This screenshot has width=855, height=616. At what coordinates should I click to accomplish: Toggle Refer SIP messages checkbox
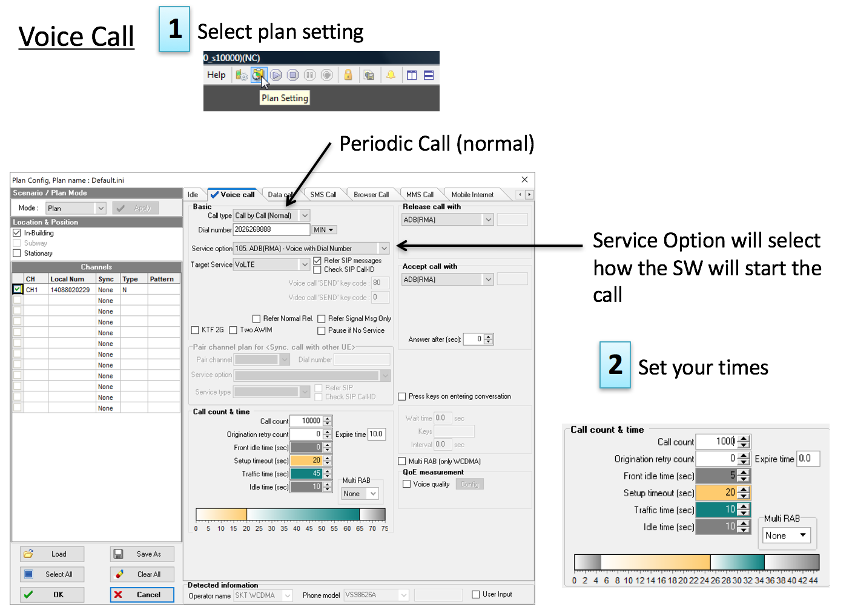(x=317, y=261)
